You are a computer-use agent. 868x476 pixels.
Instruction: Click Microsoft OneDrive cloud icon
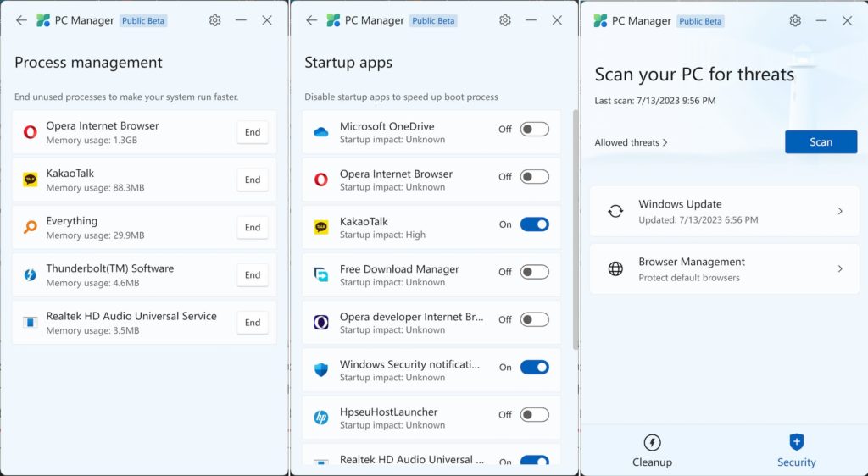[321, 132]
